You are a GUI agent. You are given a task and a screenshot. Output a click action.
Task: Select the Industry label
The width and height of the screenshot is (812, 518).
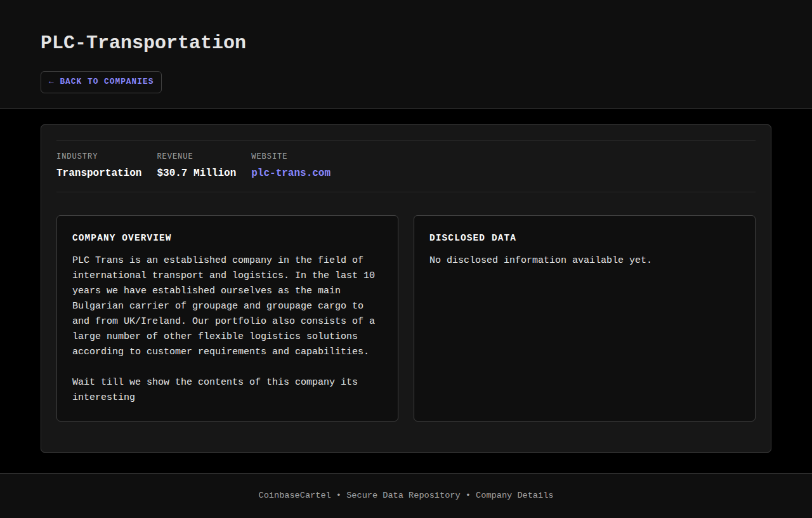click(77, 156)
